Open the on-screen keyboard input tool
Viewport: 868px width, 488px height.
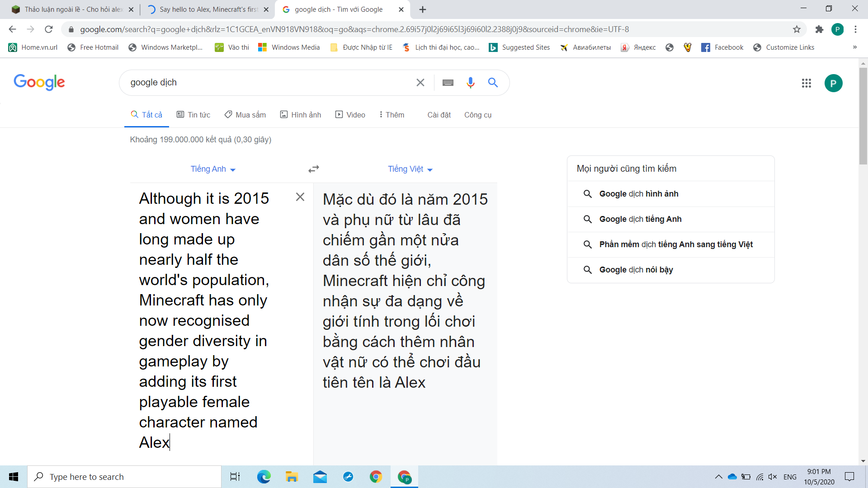[x=448, y=83]
